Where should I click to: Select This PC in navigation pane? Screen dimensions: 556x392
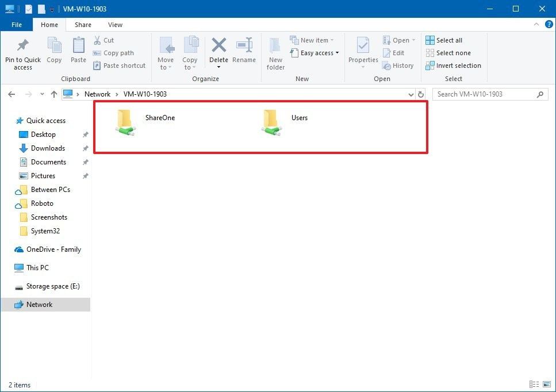[31, 268]
